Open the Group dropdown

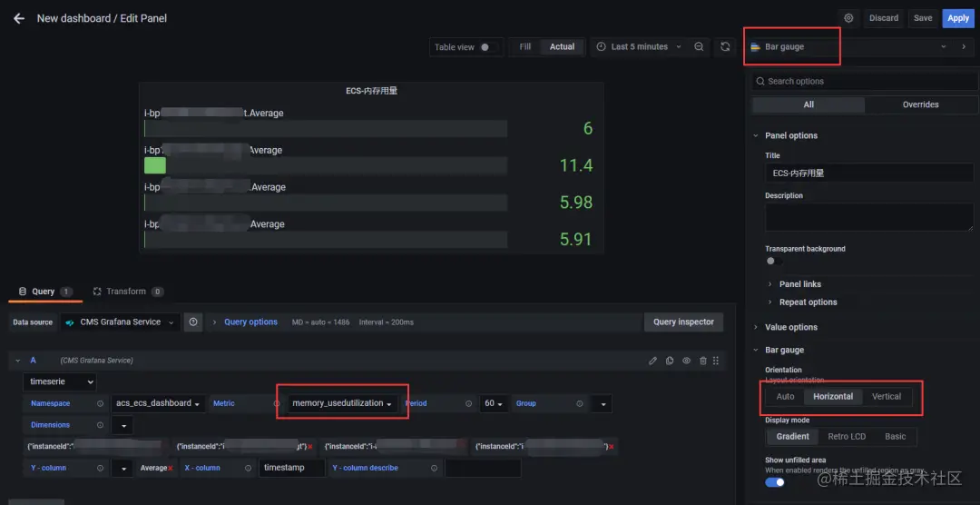click(x=602, y=403)
